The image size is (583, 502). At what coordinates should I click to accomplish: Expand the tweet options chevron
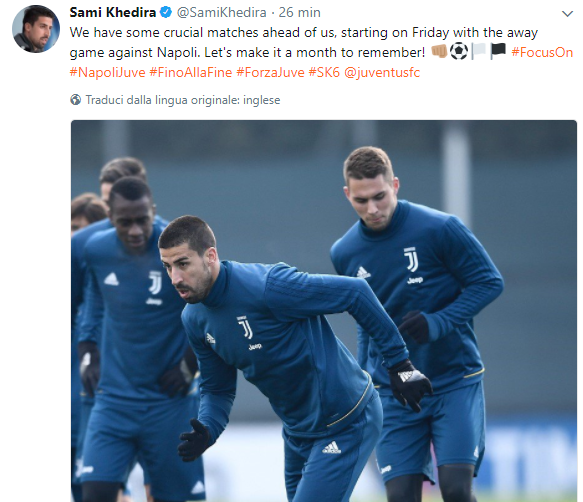point(567,14)
